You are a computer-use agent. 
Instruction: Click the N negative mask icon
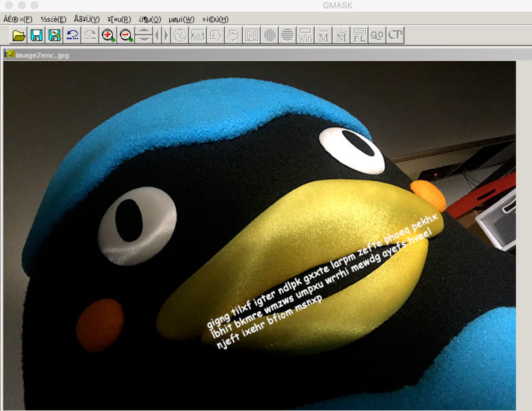tap(252, 35)
